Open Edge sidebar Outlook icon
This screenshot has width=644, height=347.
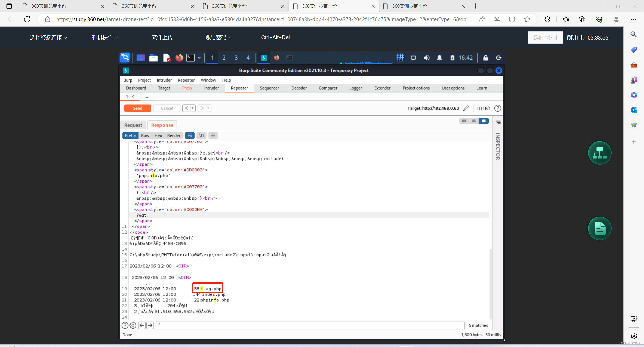pyautogui.click(x=634, y=110)
